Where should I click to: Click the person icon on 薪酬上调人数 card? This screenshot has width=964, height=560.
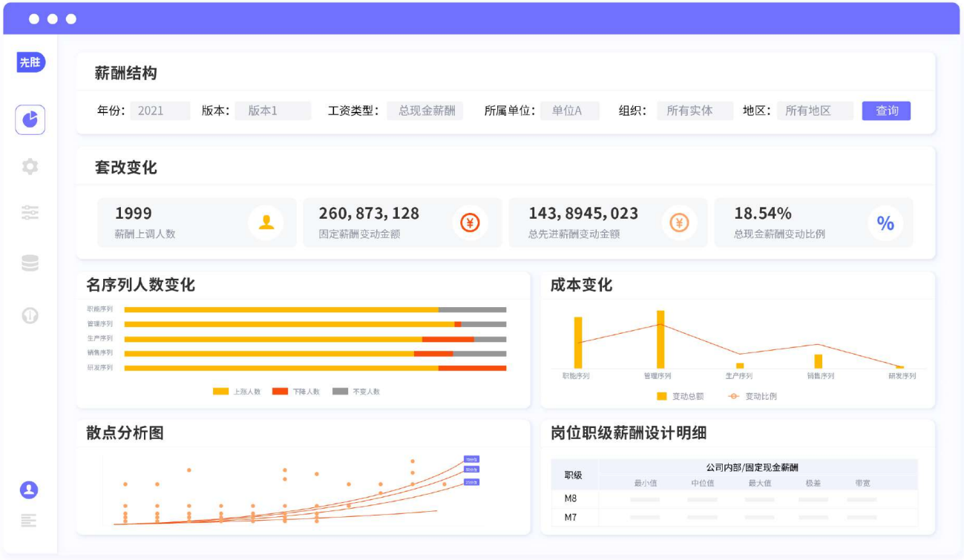pyautogui.click(x=266, y=223)
